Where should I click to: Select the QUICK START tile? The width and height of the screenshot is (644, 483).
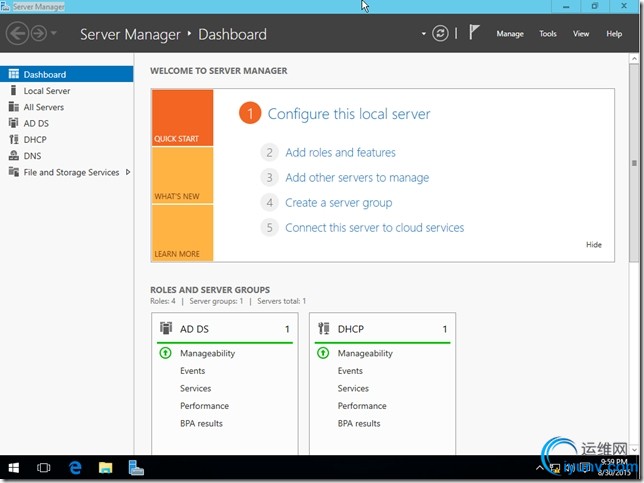click(182, 118)
